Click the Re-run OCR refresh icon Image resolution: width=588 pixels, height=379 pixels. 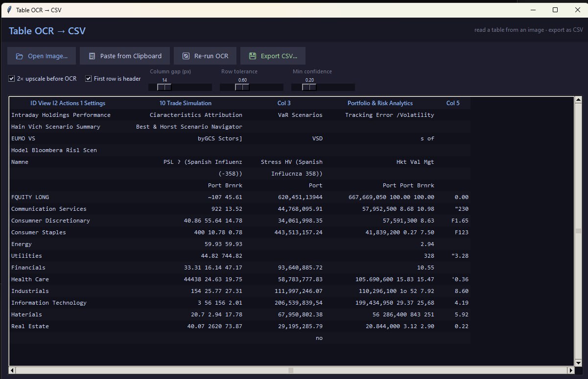click(x=186, y=56)
